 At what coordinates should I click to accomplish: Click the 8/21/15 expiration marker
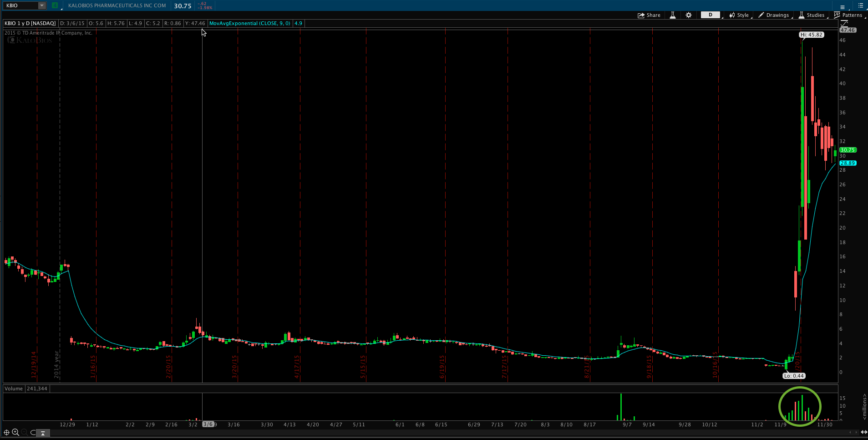(587, 367)
